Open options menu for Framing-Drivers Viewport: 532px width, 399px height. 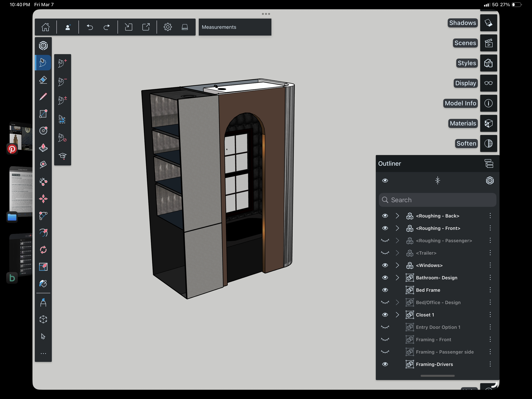coord(490,364)
